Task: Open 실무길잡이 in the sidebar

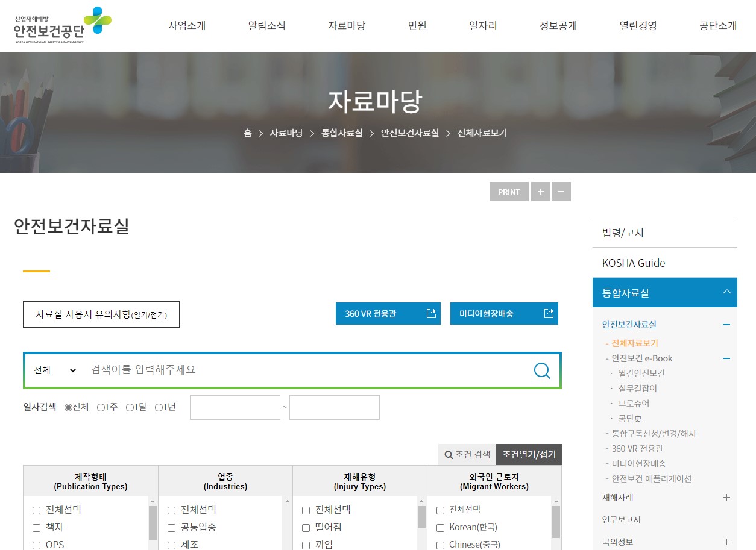Action: [x=637, y=389]
